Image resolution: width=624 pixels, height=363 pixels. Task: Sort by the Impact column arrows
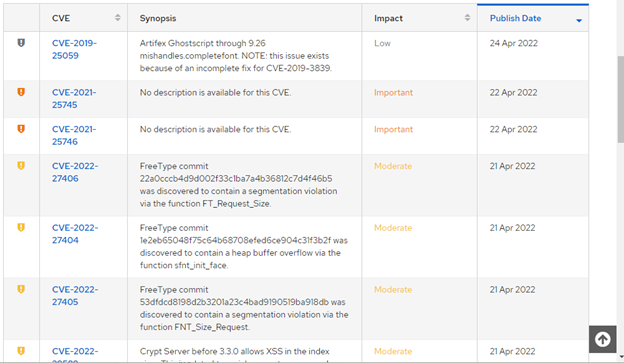pyautogui.click(x=467, y=18)
